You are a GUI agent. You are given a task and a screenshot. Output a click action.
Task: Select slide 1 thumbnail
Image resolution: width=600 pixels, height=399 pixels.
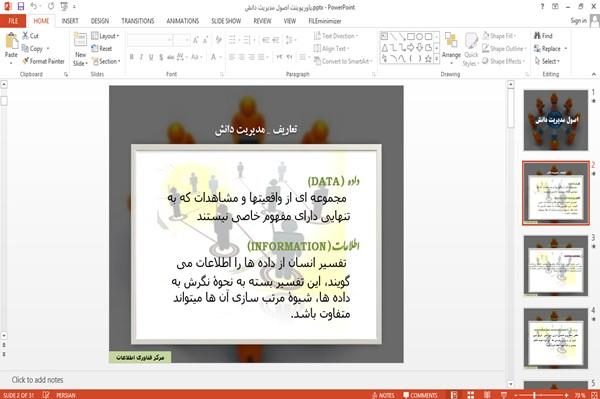556,120
